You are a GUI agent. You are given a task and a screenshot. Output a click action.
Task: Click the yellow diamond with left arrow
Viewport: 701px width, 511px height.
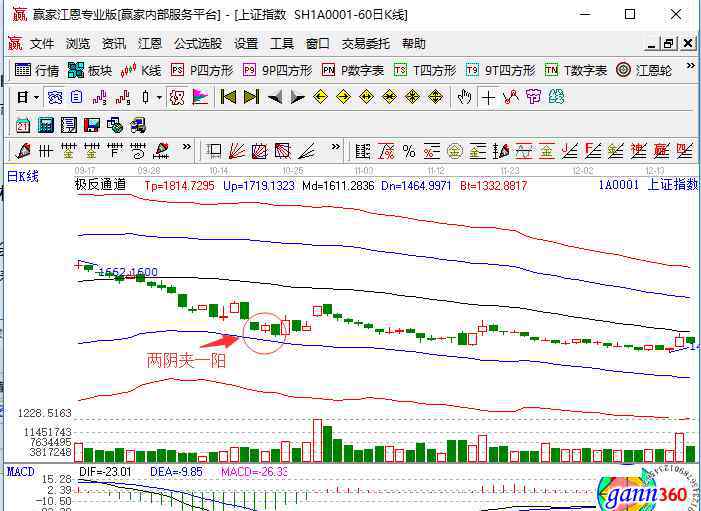[x=321, y=97]
